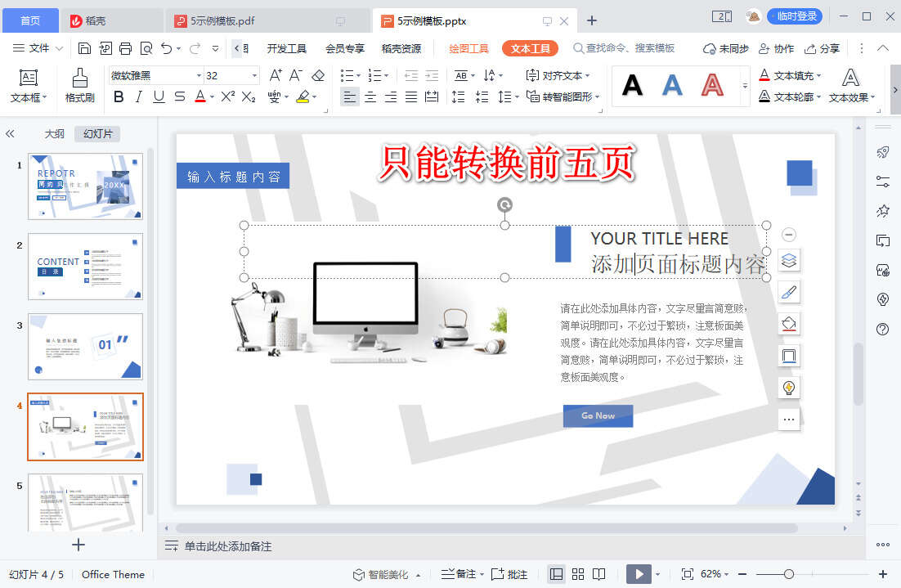Set right text alignment
The image size is (901, 588).
(391, 97)
